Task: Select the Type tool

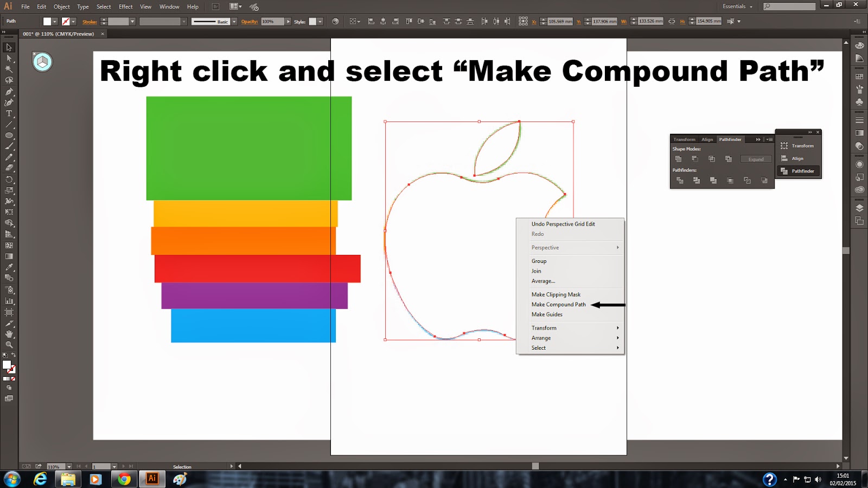Action: tap(9, 113)
